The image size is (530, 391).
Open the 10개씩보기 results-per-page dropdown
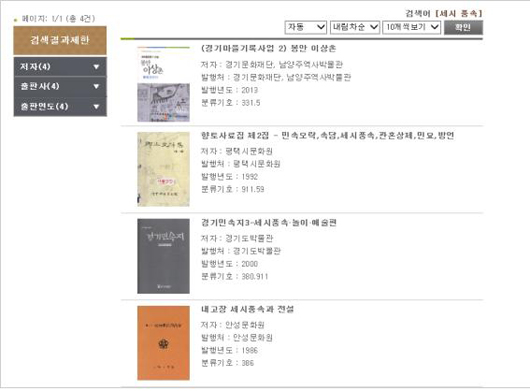coord(411,27)
